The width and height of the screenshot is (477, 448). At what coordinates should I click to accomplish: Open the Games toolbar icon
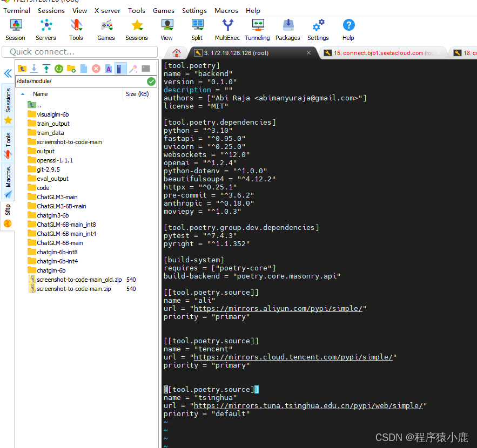point(106,30)
